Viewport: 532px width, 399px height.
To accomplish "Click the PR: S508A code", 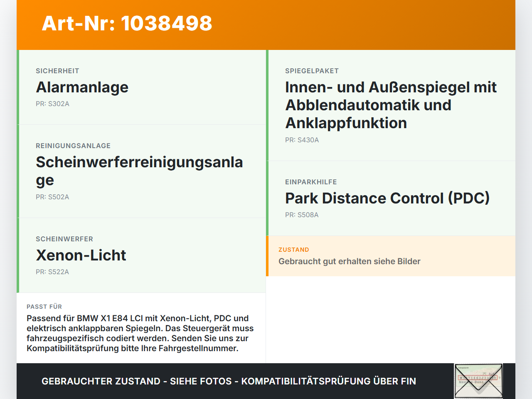I will click(x=302, y=215).
